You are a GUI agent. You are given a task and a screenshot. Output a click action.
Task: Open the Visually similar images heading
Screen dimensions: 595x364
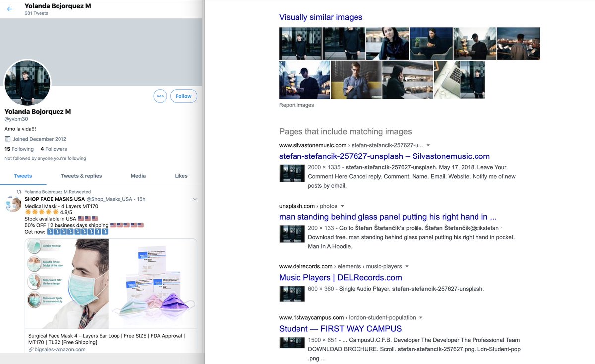321,17
